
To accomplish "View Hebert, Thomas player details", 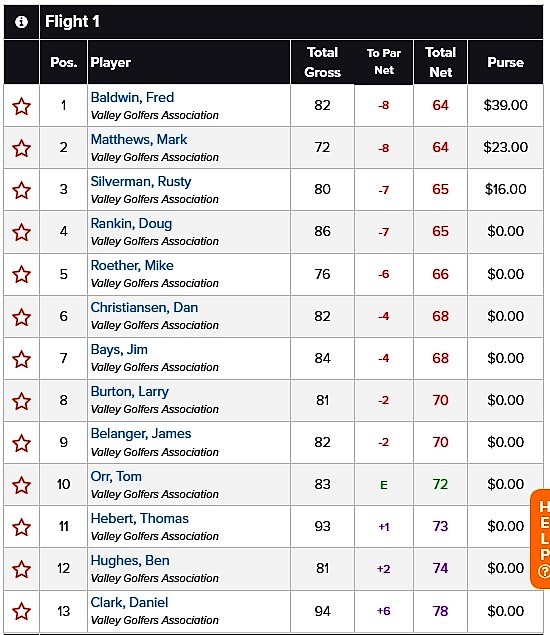I will click(140, 519).
